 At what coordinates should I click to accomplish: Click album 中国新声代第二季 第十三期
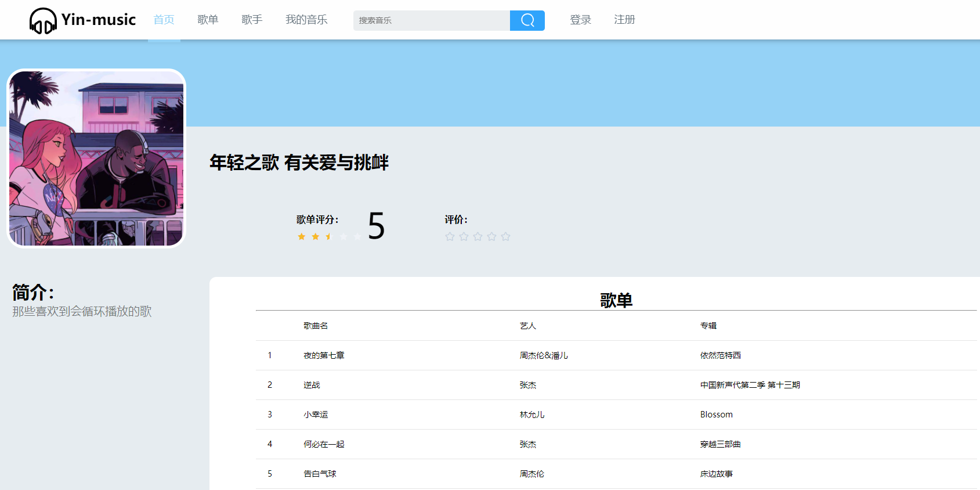[750, 385]
